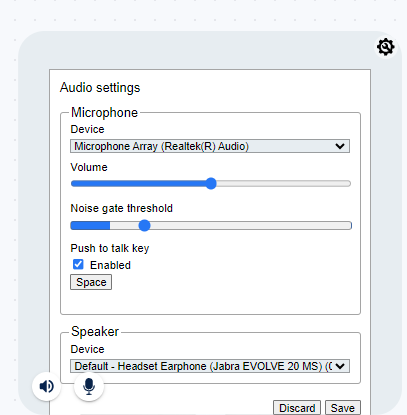Mute the speaker with the speaker icon
This screenshot has height=415, width=407.
coord(46,386)
